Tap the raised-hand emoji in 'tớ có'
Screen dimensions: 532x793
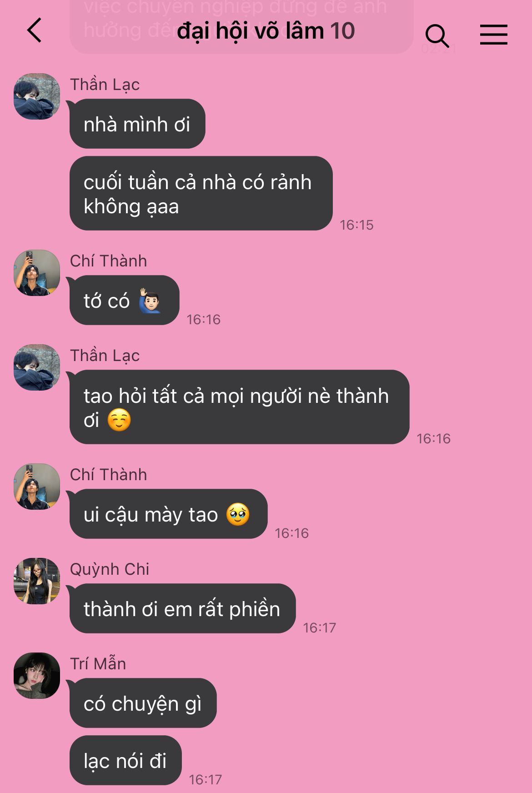150,300
